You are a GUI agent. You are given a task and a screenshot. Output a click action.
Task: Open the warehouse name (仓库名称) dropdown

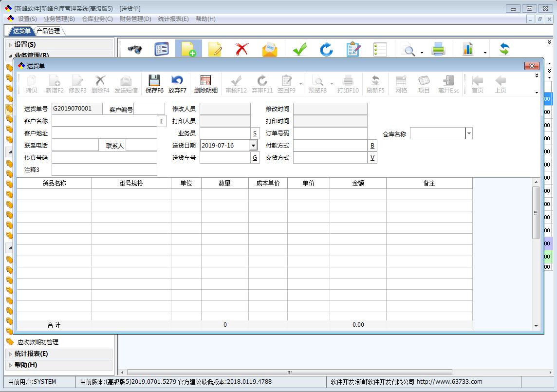point(469,133)
